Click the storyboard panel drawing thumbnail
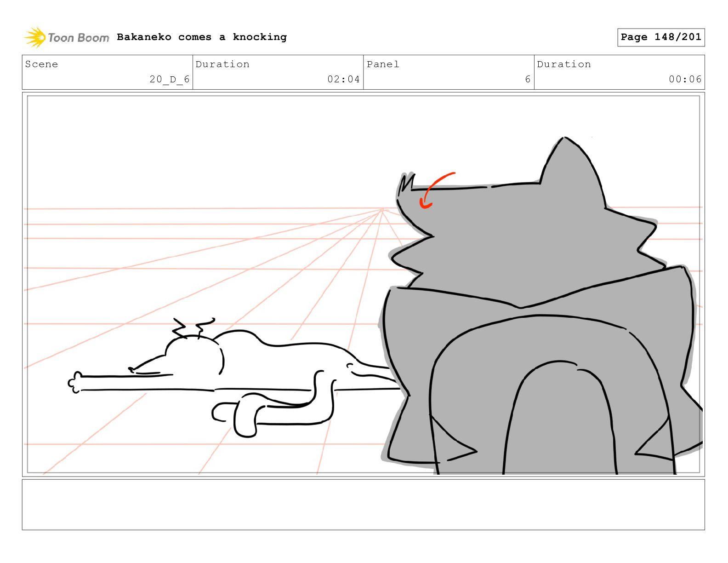 [x=363, y=284]
